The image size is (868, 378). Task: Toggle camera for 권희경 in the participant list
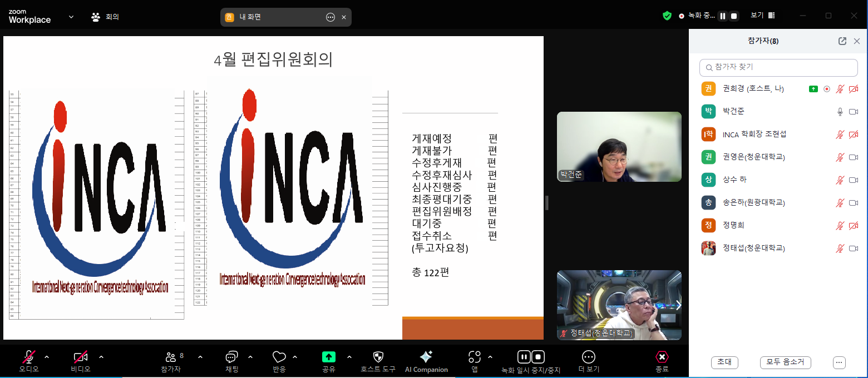[854, 89]
